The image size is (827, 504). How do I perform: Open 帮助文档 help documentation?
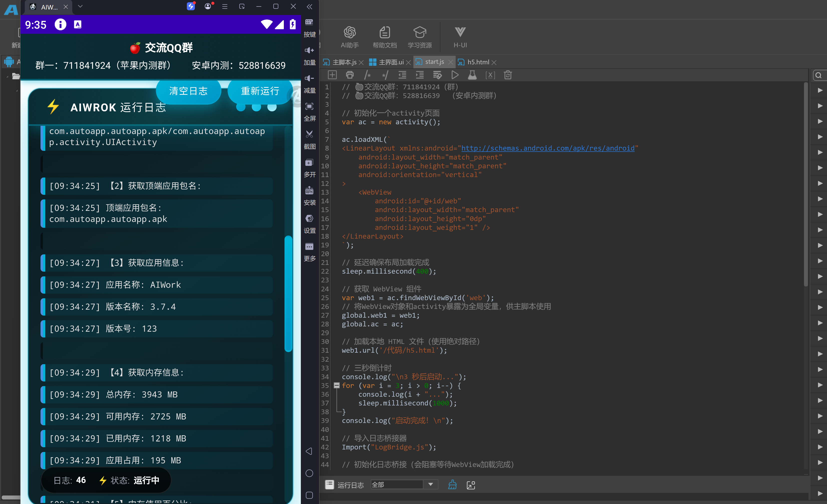point(385,37)
